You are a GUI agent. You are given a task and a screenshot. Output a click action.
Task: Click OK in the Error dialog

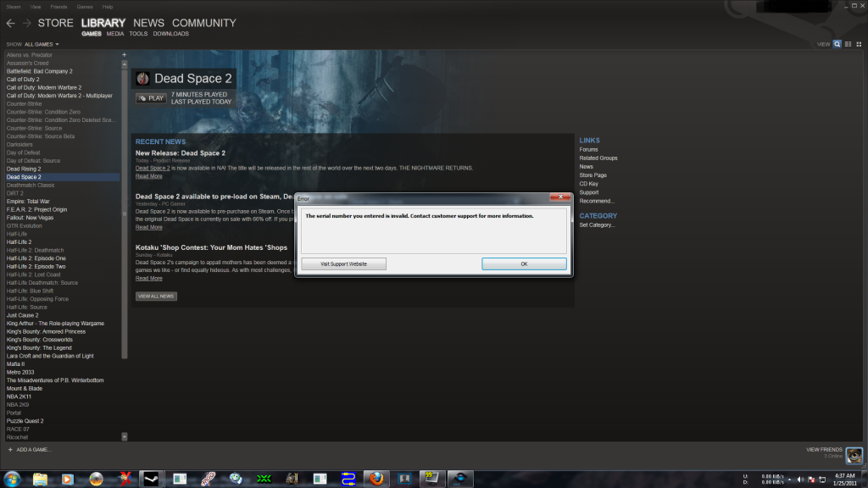tap(524, 264)
